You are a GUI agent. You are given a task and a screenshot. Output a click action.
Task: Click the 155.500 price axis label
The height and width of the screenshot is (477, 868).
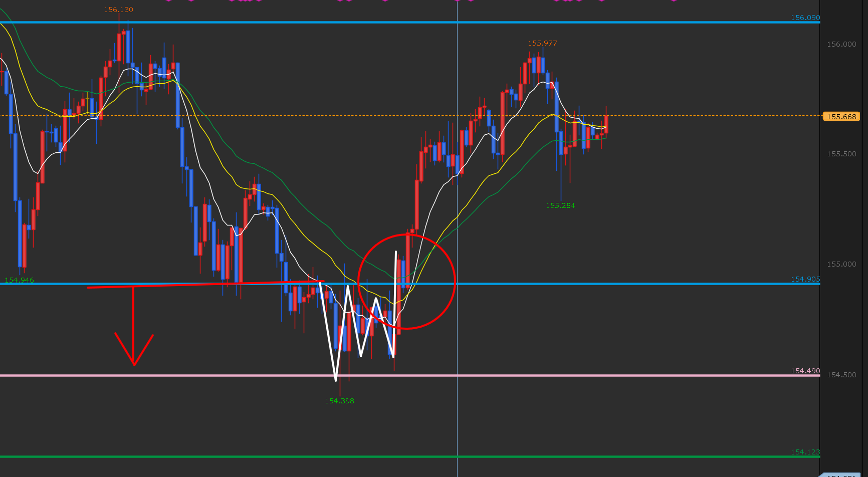pyautogui.click(x=841, y=154)
